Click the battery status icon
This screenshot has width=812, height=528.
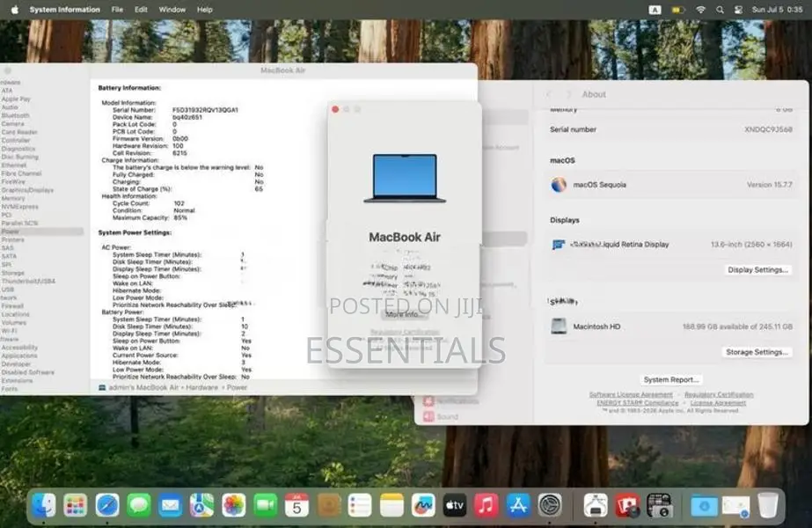(678, 10)
